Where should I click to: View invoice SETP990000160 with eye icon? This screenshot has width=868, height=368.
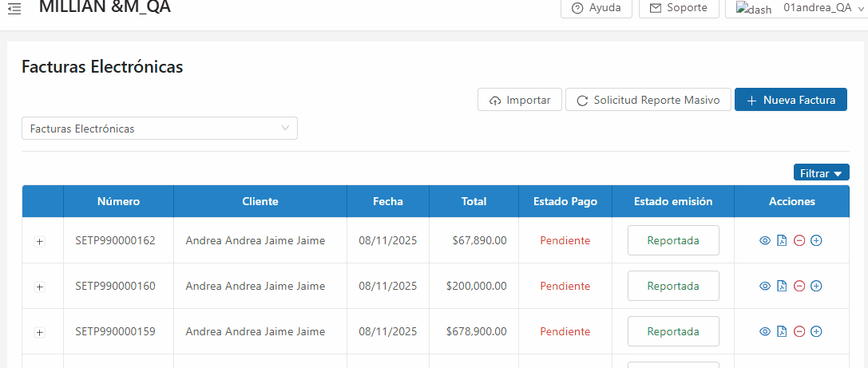pos(764,286)
